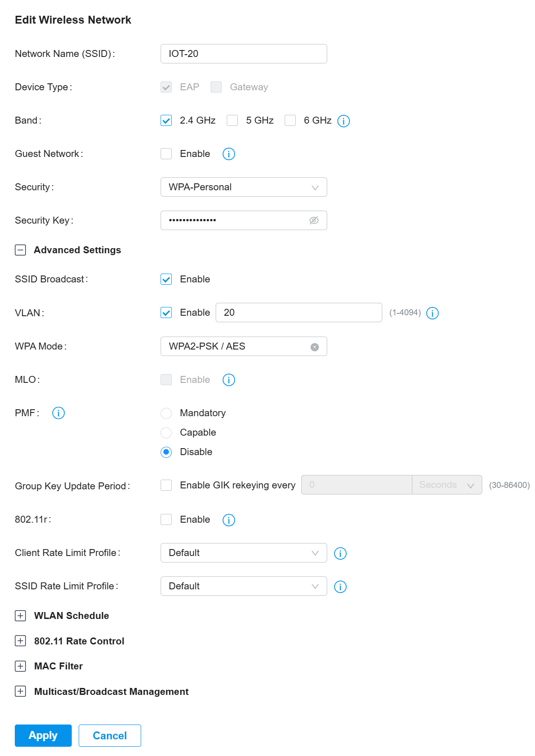Select PMF Disable radio button
The width and height of the screenshot is (535, 756).
(x=166, y=452)
